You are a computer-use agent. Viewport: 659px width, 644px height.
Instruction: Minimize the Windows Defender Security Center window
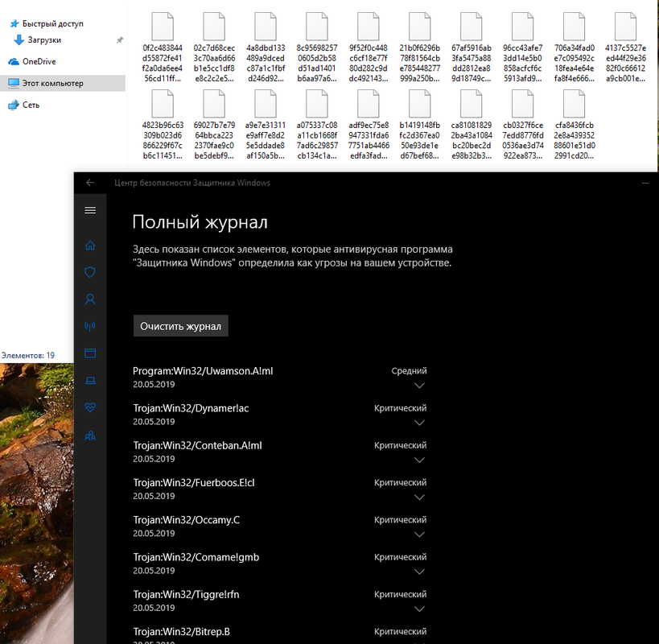coord(645,183)
